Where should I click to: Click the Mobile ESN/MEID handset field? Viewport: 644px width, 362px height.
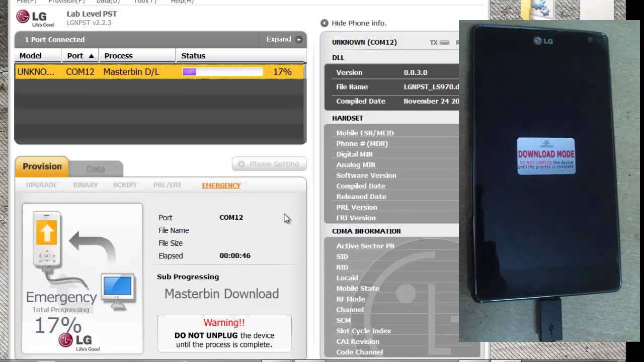[365, 133]
